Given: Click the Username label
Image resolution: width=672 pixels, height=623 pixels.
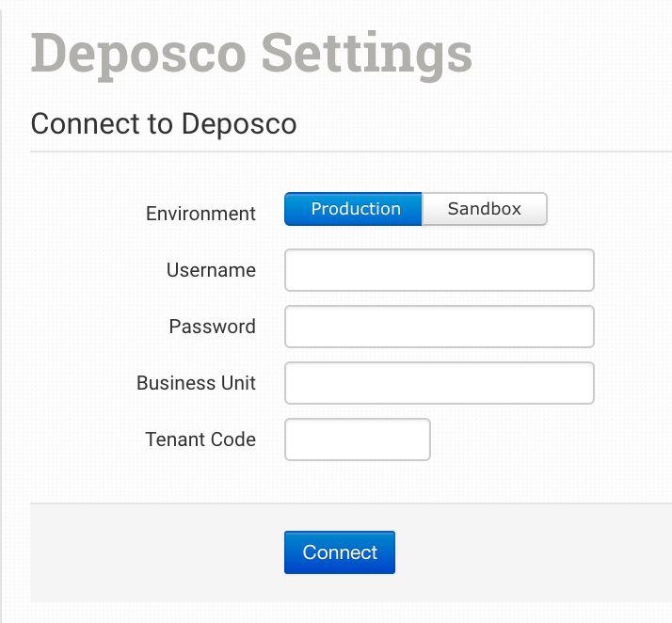Looking at the screenshot, I should (211, 270).
